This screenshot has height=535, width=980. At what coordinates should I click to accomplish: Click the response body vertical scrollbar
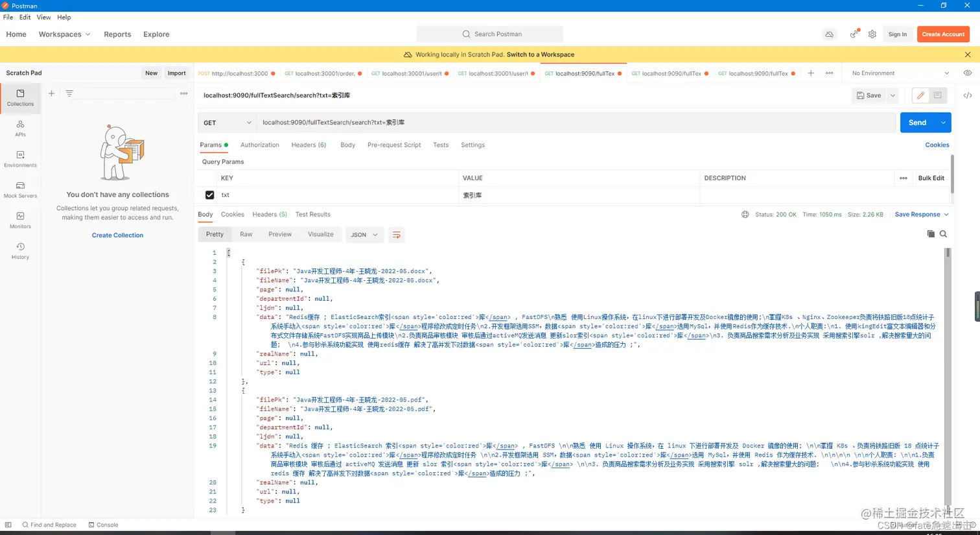pos(948,381)
